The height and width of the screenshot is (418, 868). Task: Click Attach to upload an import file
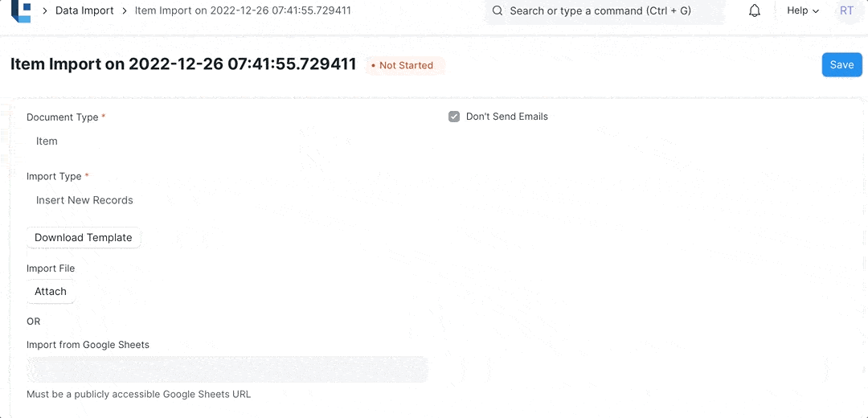coord(51,292)
